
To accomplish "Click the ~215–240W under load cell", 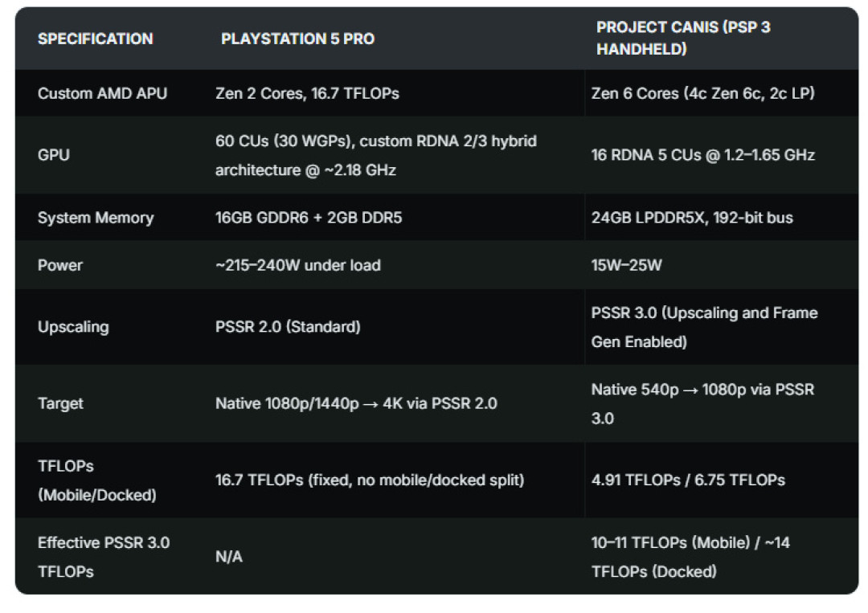I will [298, 266].
